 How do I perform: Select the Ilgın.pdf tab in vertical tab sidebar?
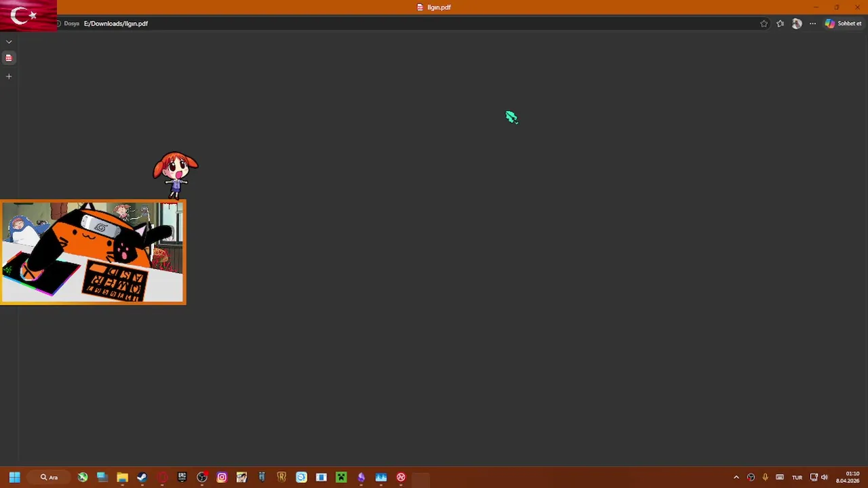point(9,58)
